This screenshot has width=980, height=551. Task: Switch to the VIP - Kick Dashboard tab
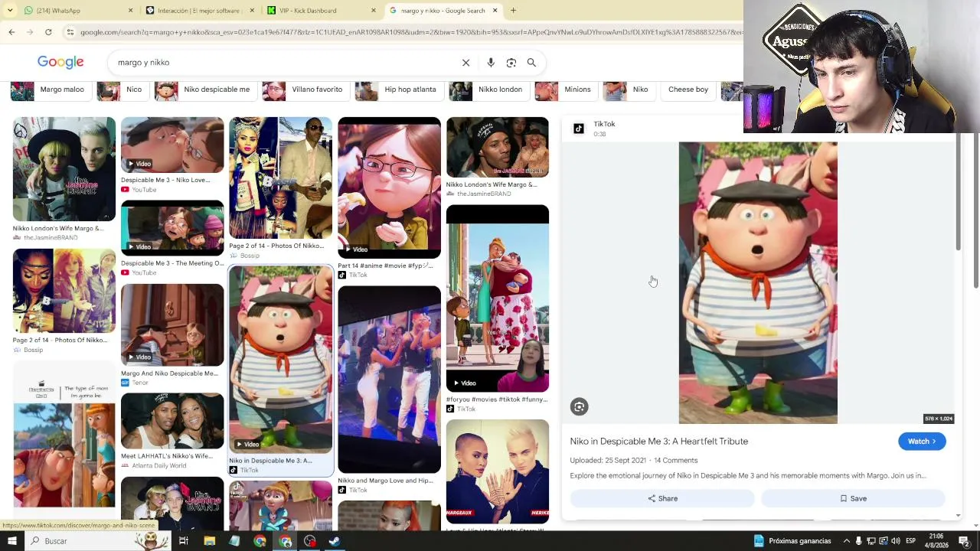(x=322, y=11)
